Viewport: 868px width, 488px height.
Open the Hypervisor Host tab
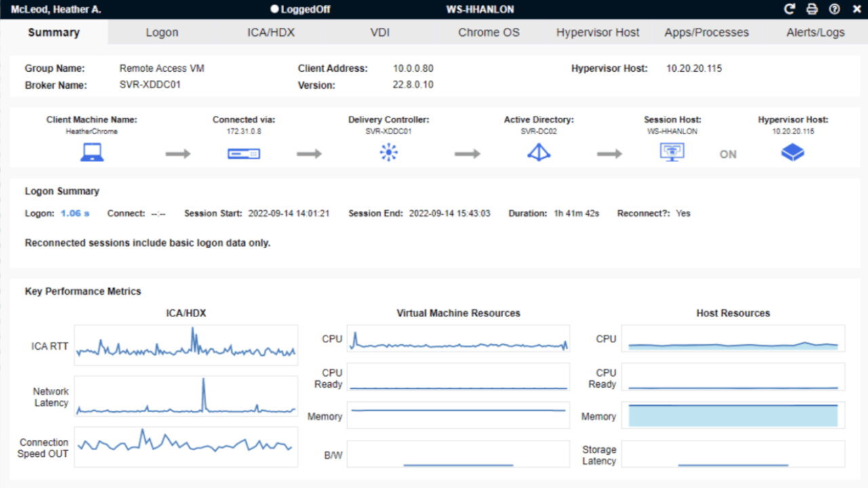(x=597, y=32)
